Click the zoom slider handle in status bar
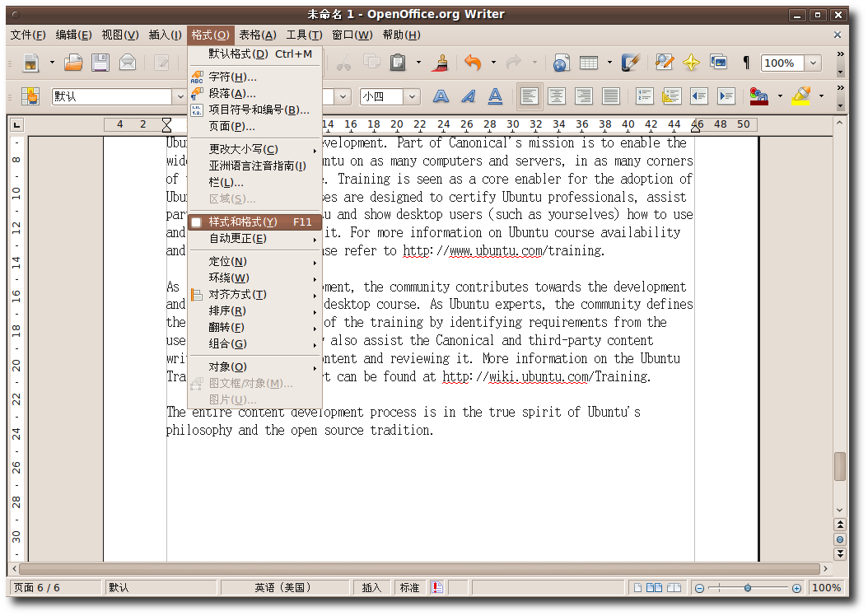Screen dimensions: 868x616 pos(747,588)
